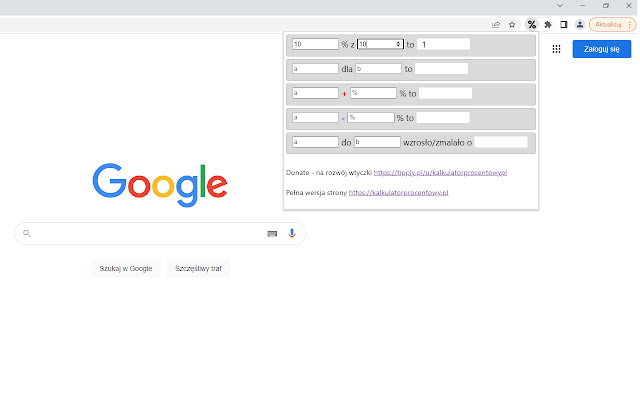Click the result field of the plus percent row
Viewport: 640px width, 400px height.
coord(445,93)
